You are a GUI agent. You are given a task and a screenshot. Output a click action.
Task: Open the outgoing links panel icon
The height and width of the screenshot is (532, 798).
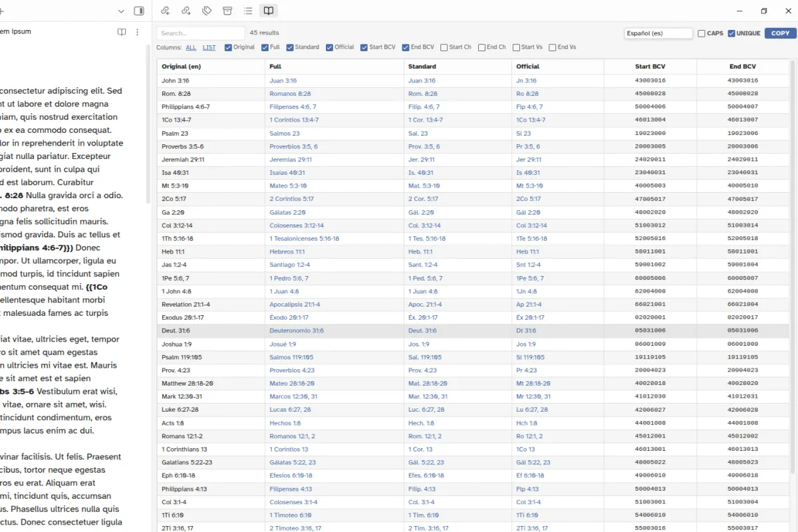[x=186, y=11]
